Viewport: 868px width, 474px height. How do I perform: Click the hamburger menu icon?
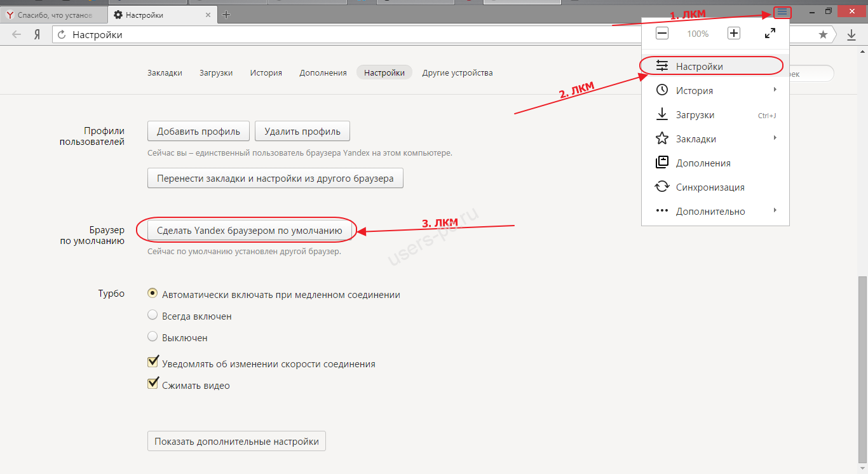782,12
